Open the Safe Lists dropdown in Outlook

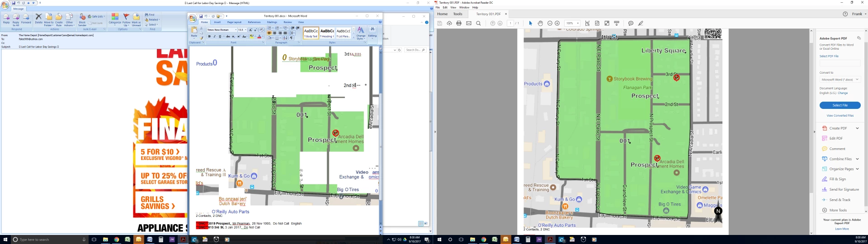click(96, 17)
